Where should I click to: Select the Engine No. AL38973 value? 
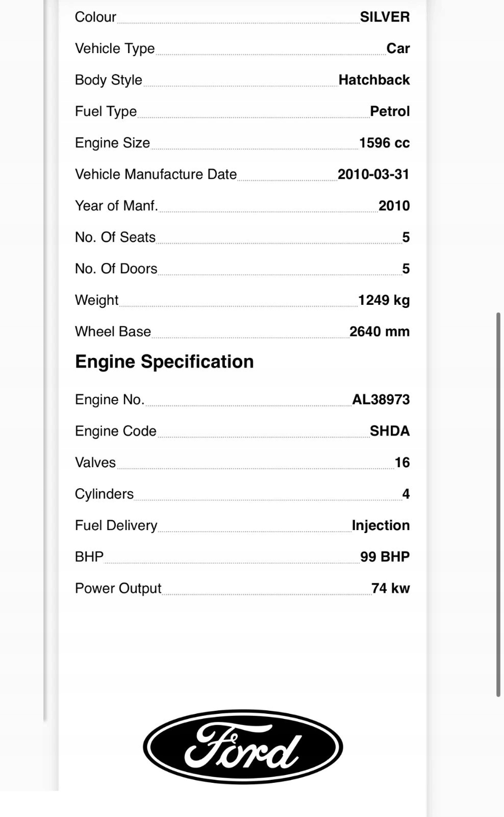point(381,399)
